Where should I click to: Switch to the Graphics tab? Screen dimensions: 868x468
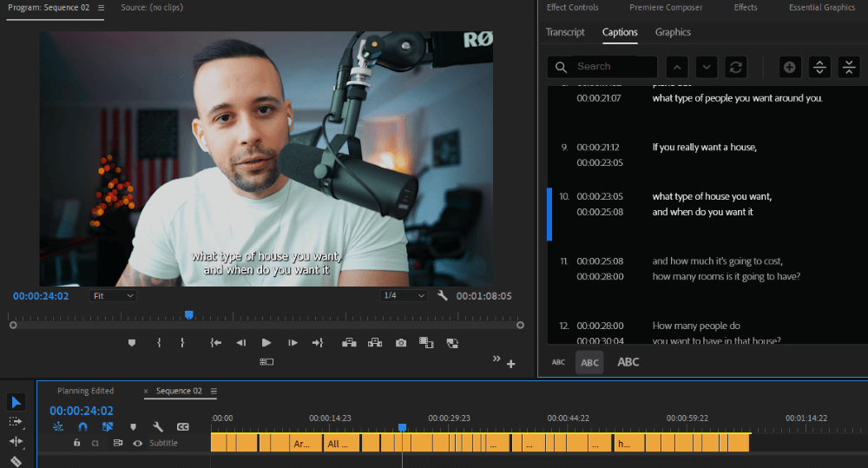tap(673, 32)
